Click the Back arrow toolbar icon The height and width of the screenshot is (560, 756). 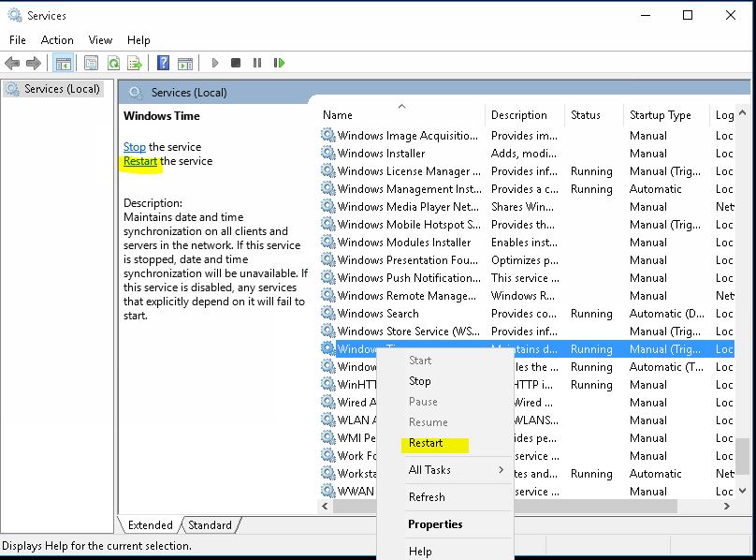point(12,63)
